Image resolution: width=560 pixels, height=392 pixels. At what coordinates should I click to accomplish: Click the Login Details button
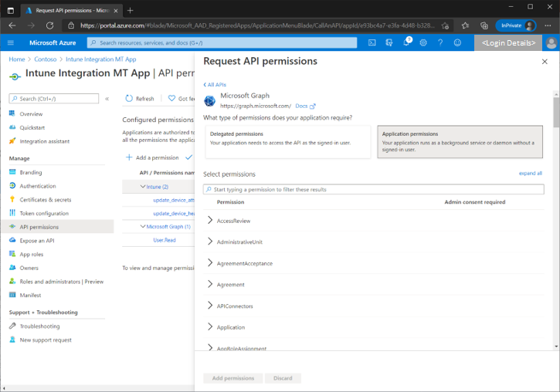[508, 43]
